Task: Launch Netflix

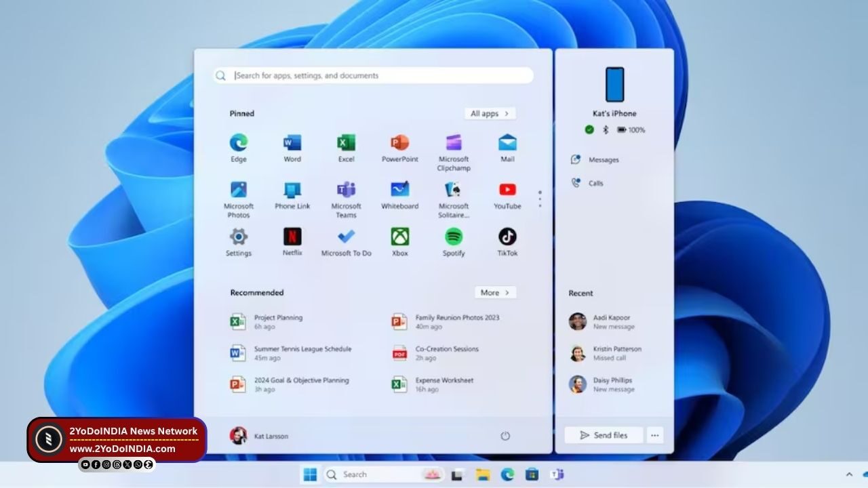Action: (x=292, y=242)
